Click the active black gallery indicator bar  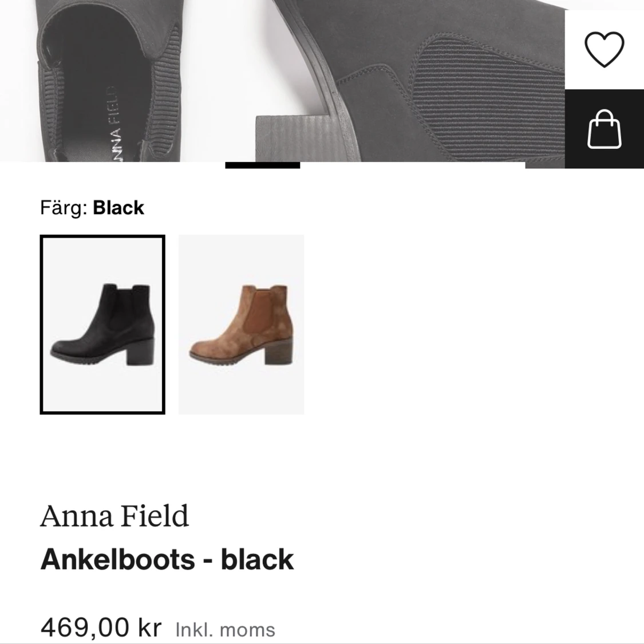pyautogui.click(x=262, y=165)
